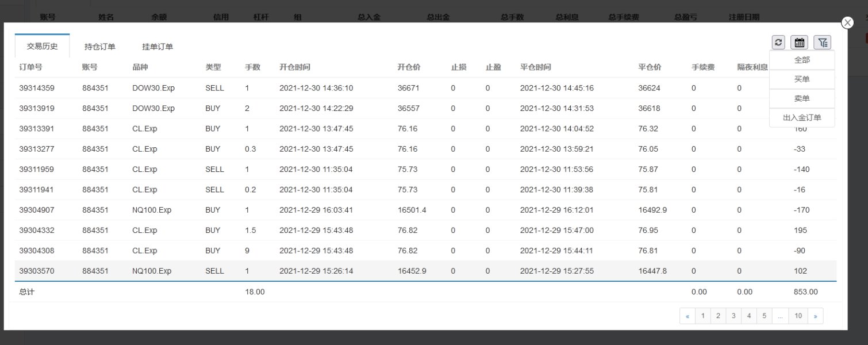Close the dialog with the X button

point(847,22)
